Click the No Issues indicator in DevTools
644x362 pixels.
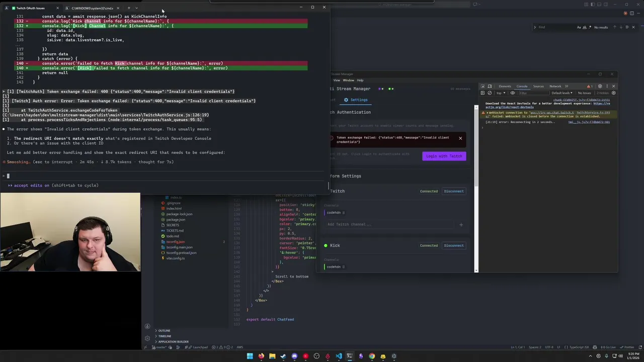(585, 93)
